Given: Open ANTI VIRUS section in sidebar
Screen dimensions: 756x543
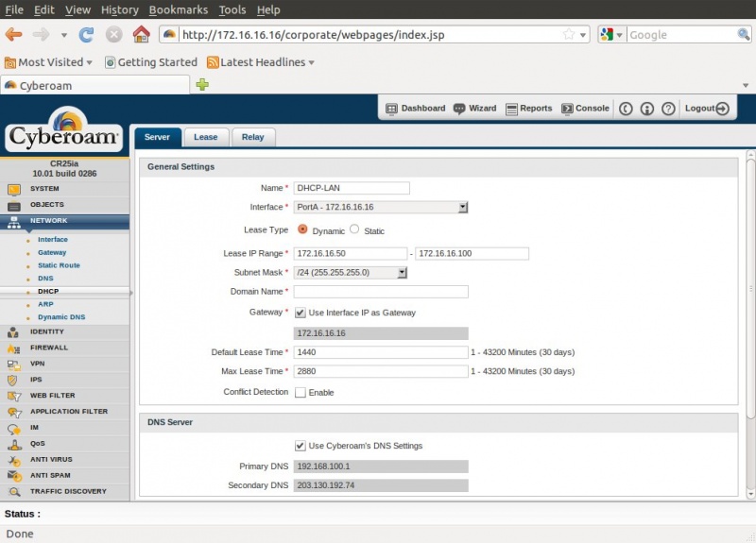Looking at the screenshot, I should [51, 460].
